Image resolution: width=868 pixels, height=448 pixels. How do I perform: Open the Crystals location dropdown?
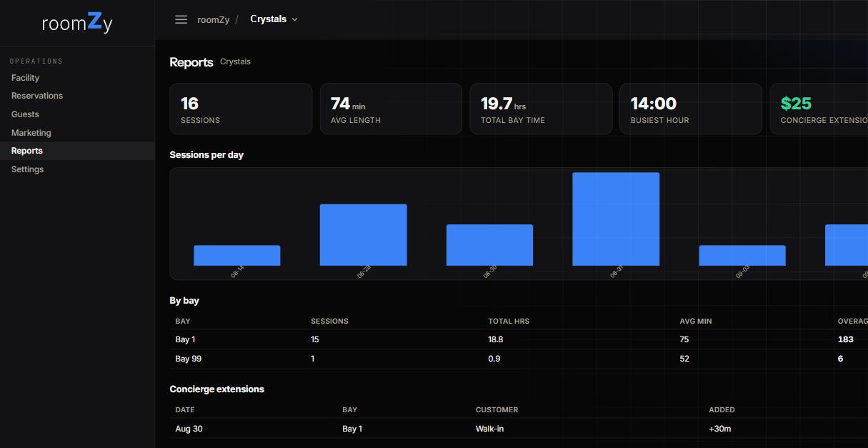[x=274, y=19]
